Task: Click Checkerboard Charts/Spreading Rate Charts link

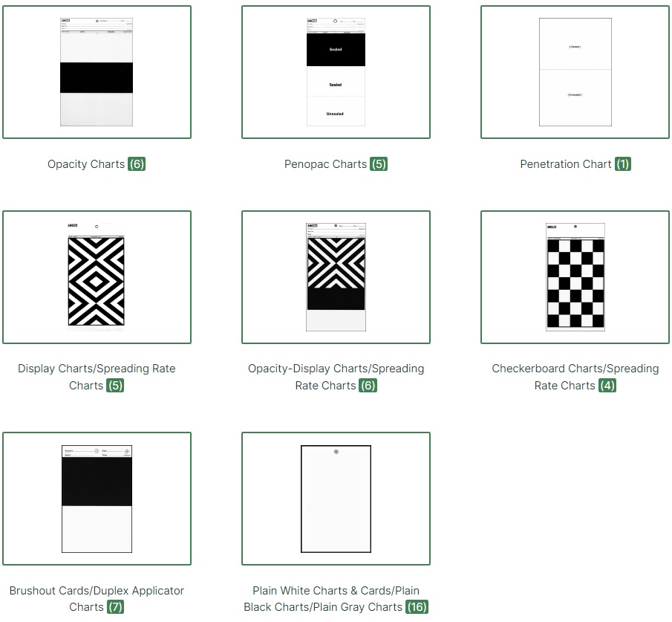Action: [x=575, y=377]
